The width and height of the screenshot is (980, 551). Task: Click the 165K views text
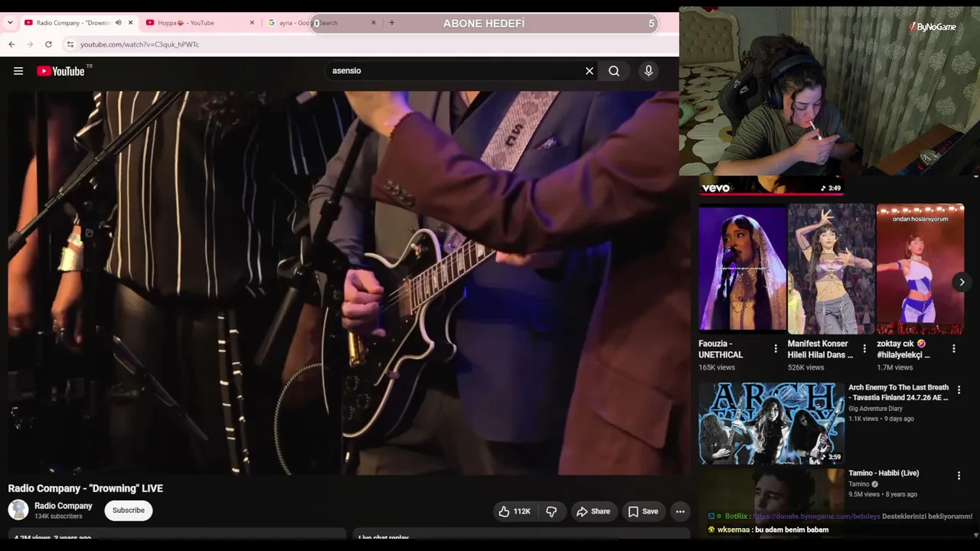click(717, 367)
